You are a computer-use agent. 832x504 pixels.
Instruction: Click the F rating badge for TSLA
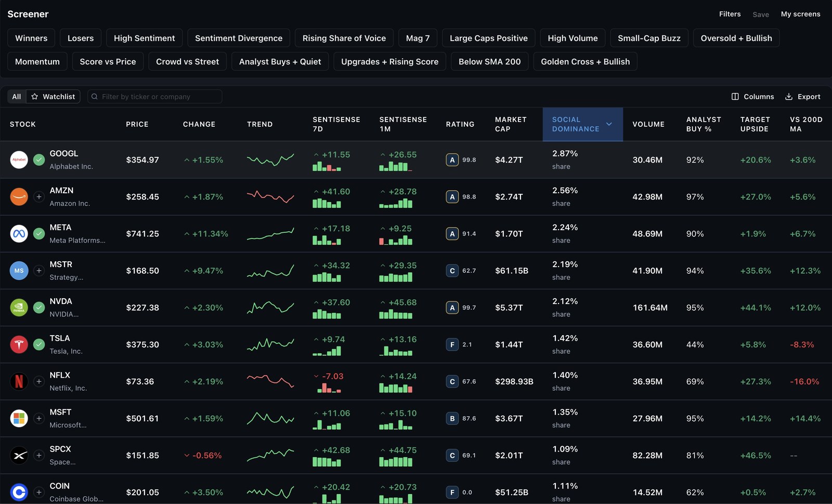coord(452,344)
